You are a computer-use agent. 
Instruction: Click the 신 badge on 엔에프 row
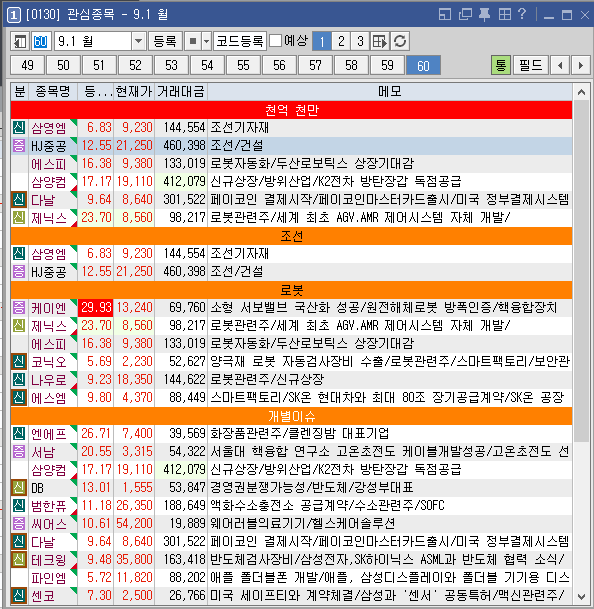click(19, 433)
